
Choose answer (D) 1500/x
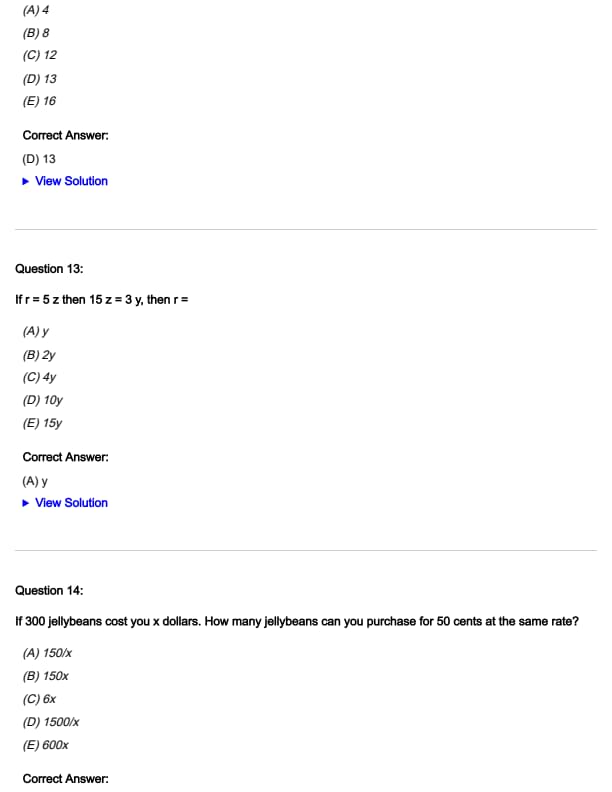(50, 722)
